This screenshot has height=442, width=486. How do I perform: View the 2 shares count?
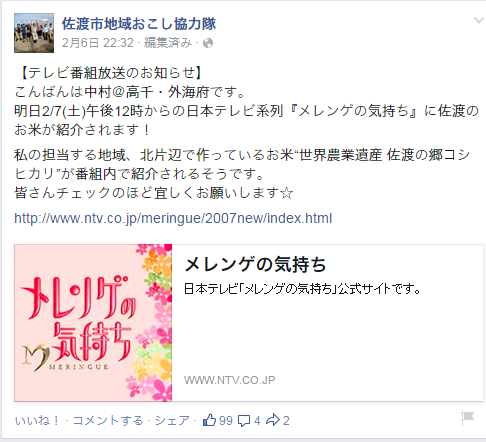point(286,421)
